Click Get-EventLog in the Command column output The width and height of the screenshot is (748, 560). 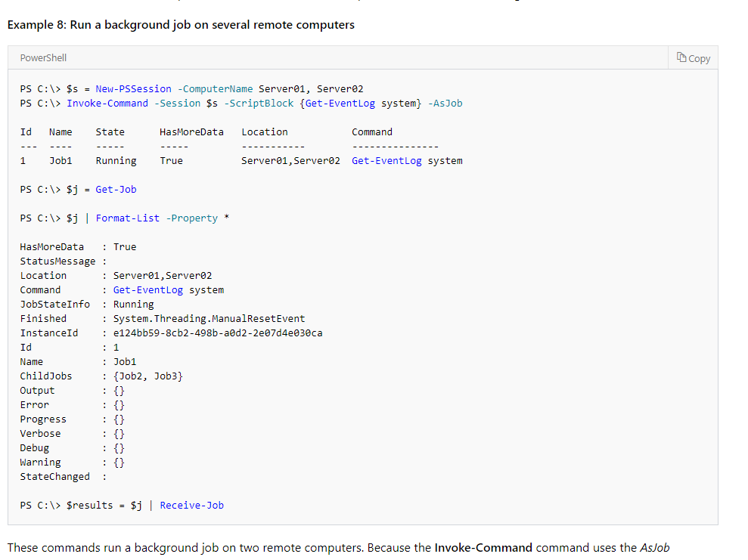[386, 160]
